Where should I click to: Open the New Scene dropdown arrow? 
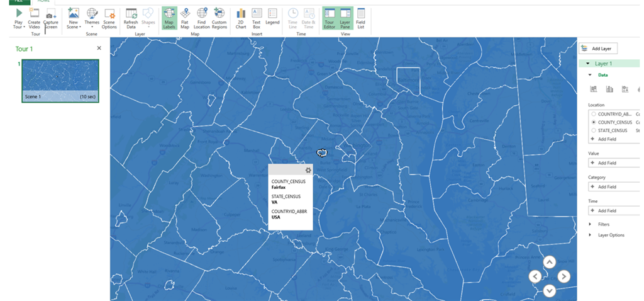[80, 27]
